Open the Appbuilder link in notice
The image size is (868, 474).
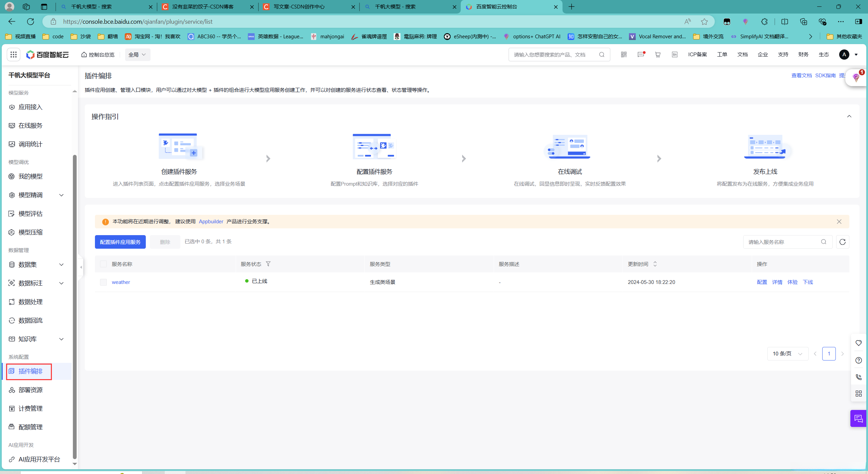[x=211, y=222]
